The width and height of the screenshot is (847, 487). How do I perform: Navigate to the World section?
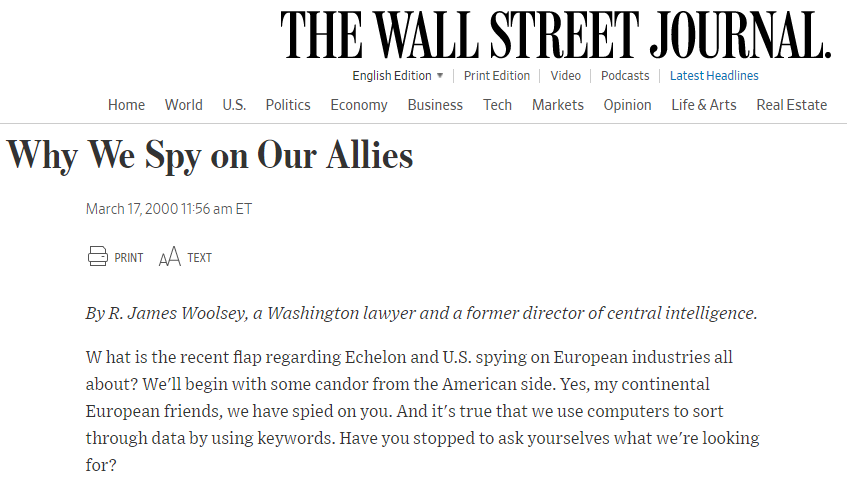[184, 105]
